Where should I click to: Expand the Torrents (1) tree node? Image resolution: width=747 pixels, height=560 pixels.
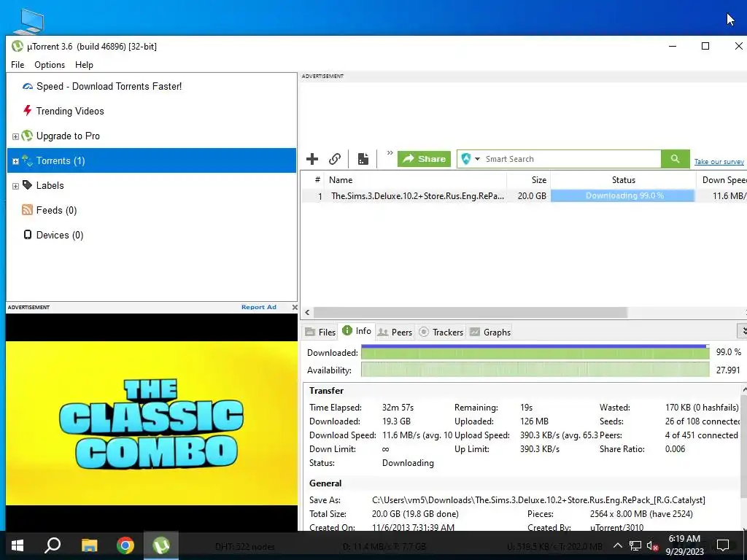pos(15,161)
